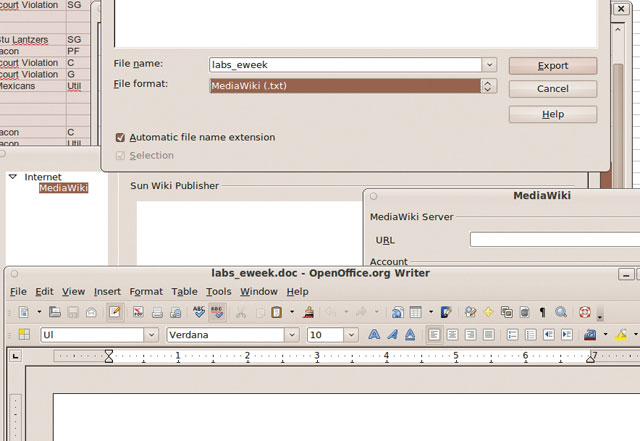The image size is (640, 441).
Task: Open the File menu in Writer
Action: point(18,292)
